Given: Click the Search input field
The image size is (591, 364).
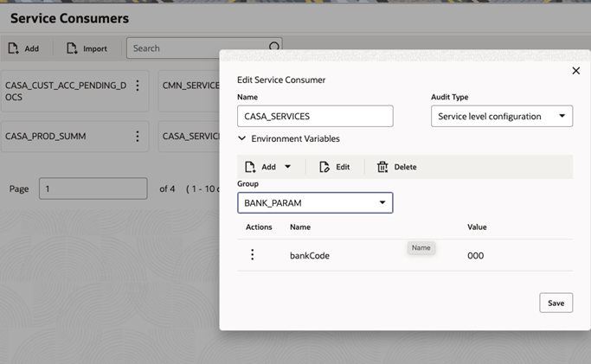Looking at the screenshot, I should 196,48.
